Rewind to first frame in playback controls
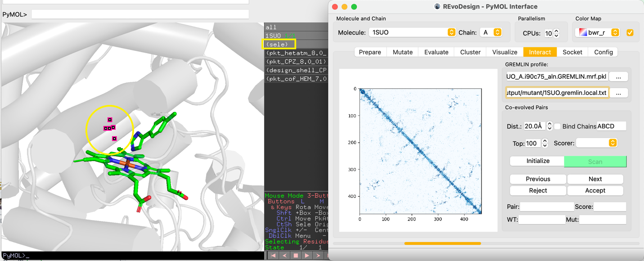Viewport: 644px width, 261px height. tap(273, 256)
